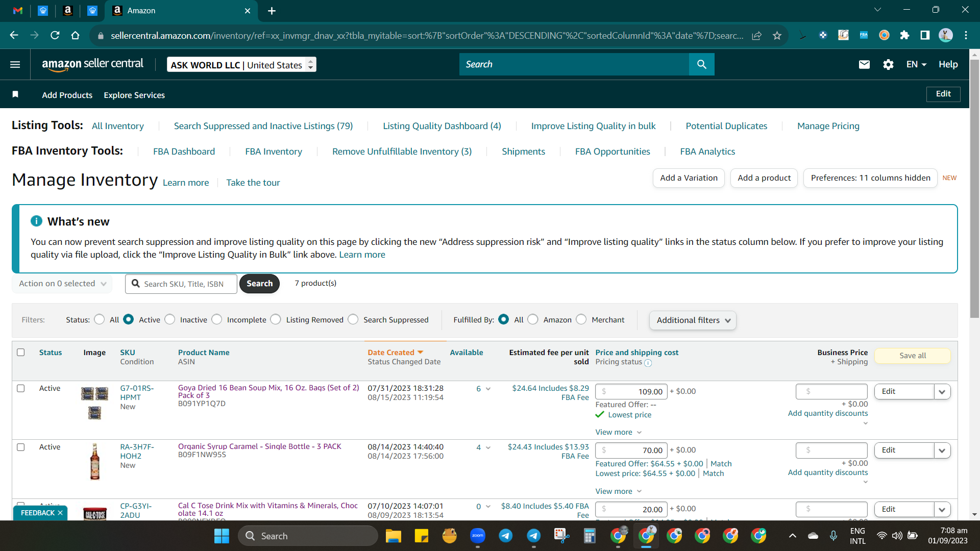Open the Manage Pricing link
This screenshot has width=980, height=551.
828,126
